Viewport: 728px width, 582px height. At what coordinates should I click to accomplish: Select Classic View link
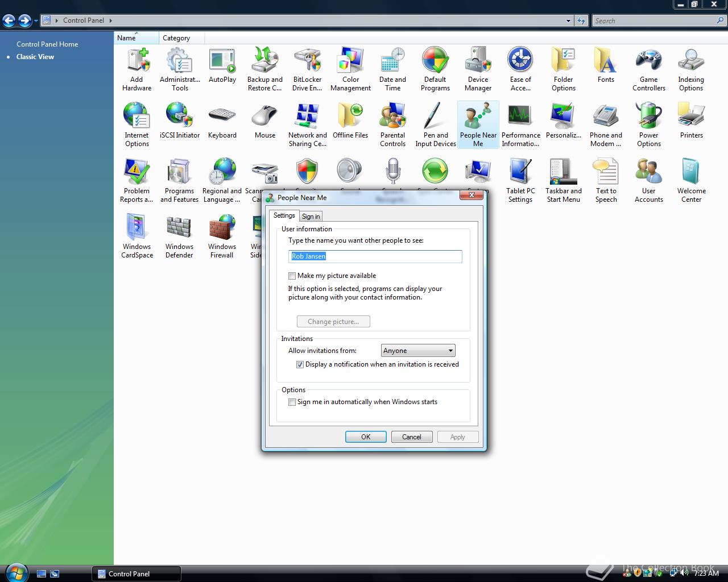pos(35,56)
